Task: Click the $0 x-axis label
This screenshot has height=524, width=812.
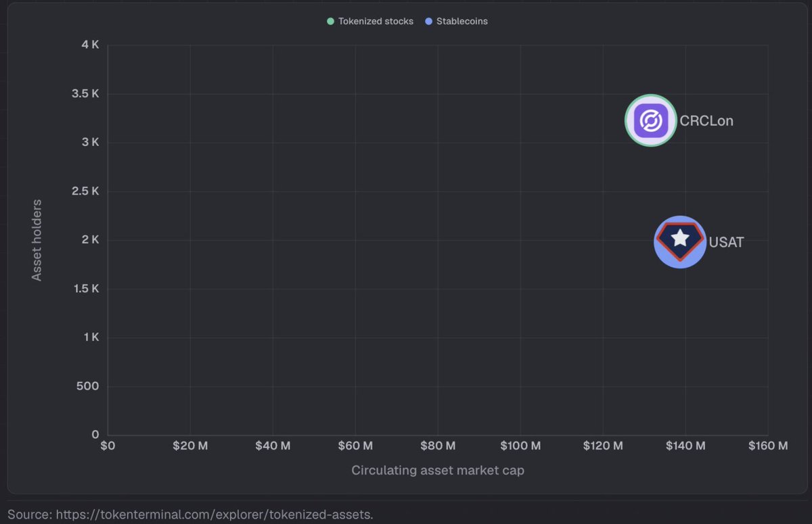Action: pos(108,446)
